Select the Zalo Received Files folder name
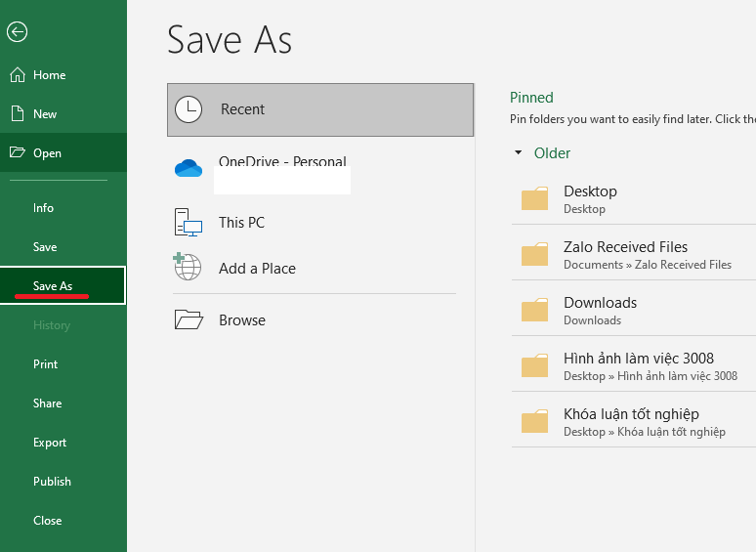Image resolution: width=756 pixels, height=552 pixels. point(625,247)
